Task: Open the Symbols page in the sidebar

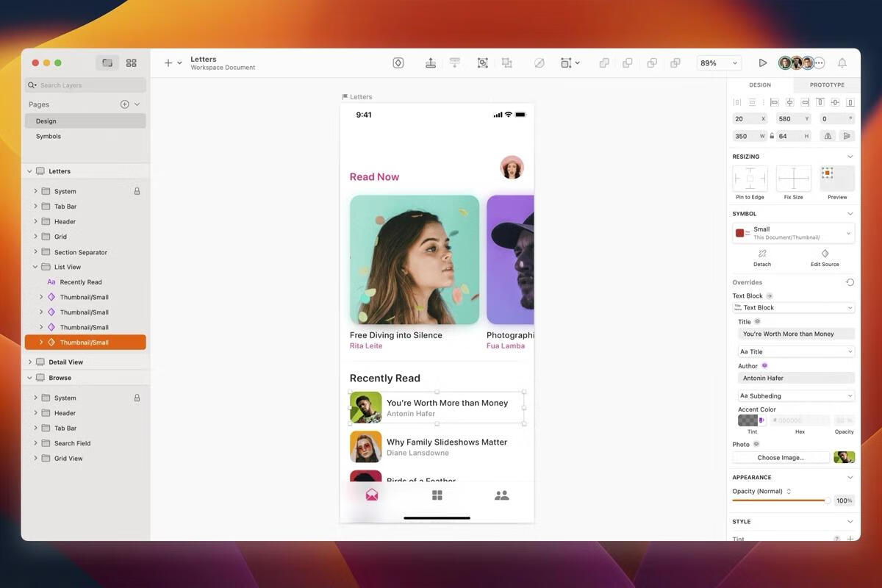Action: click(48, 136)
